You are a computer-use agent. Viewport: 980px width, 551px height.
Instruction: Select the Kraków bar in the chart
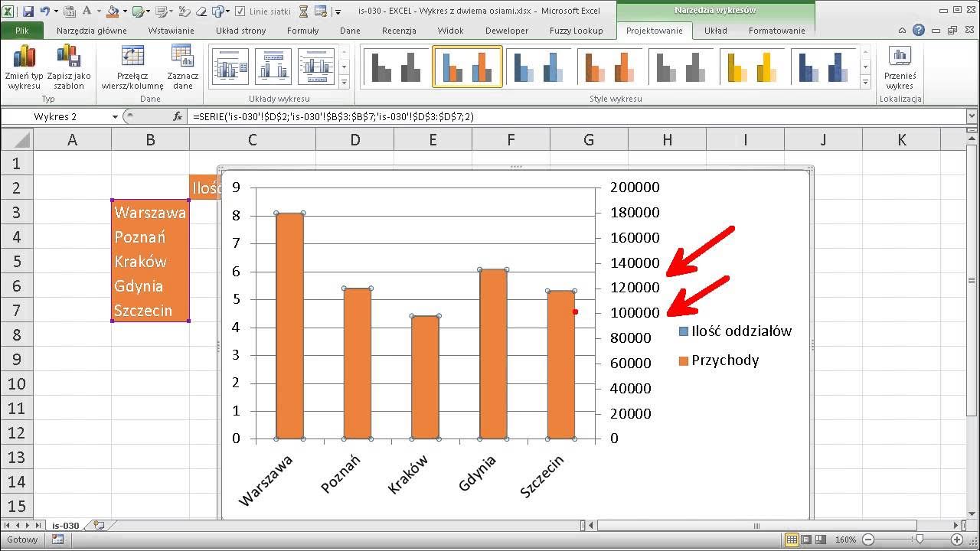(425, 377)
